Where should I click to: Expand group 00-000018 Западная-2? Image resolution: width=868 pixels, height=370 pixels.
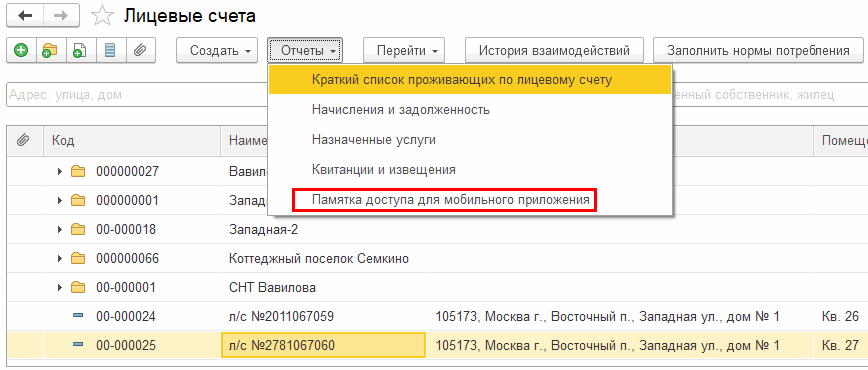coord(60,230)
